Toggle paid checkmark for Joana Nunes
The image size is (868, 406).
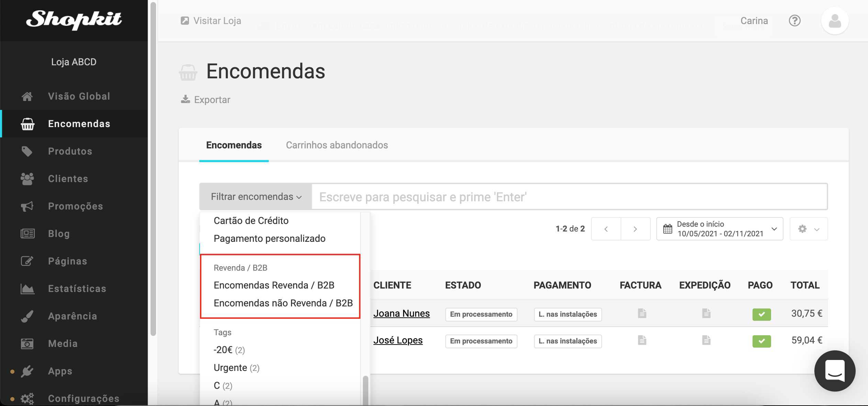[761, 314]
